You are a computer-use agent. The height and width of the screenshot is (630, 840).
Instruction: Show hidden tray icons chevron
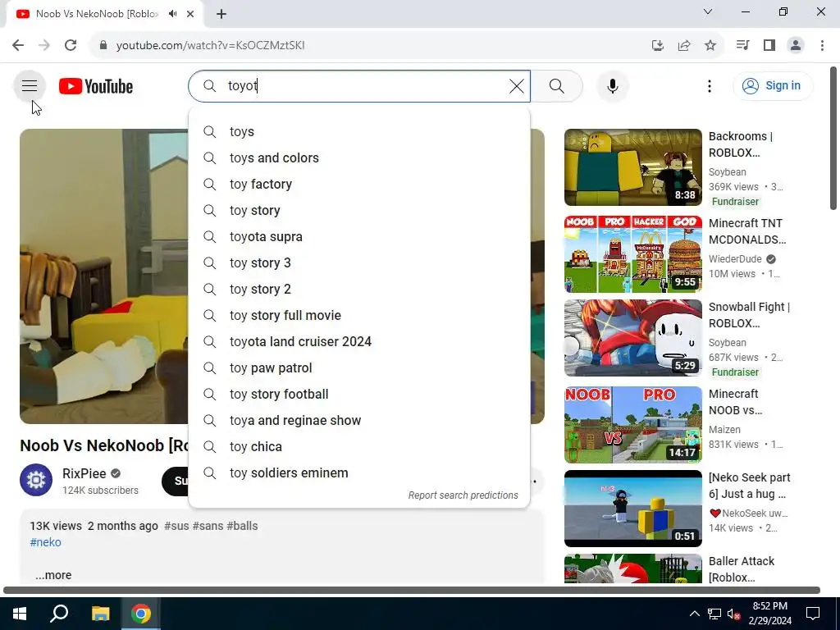pos(694,614)
